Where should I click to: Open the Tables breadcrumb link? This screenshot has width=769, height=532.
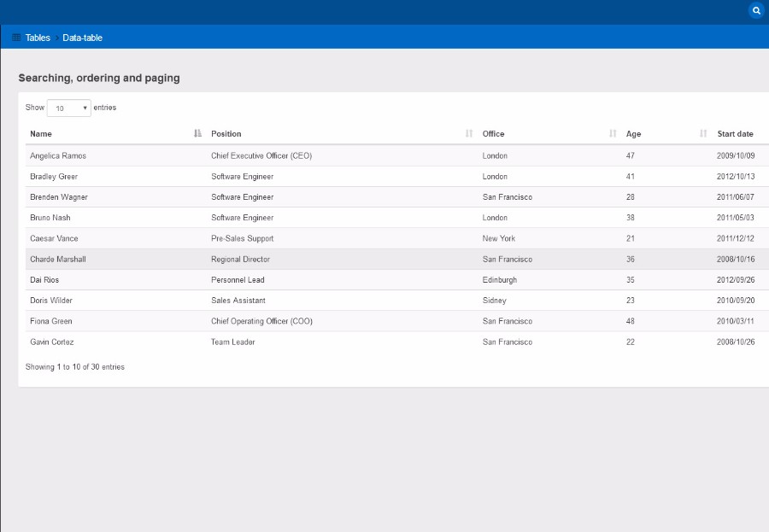pyautogui.click(x=38, y=38)
